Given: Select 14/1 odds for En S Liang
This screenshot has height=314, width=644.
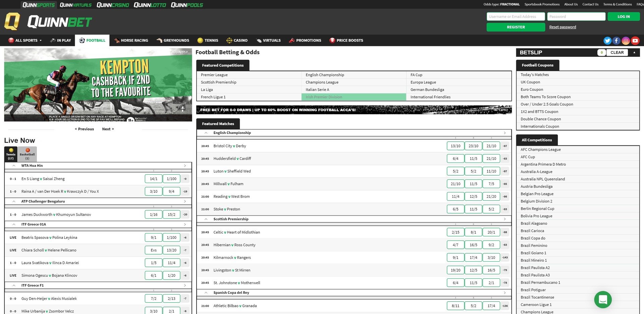Looking at the screenshot, I should [154, 179].
